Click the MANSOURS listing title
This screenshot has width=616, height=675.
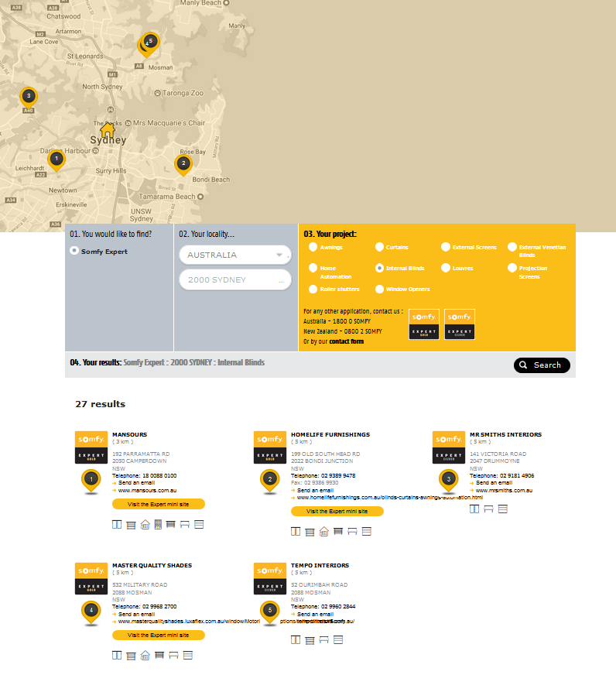click(x=129, y=434)
